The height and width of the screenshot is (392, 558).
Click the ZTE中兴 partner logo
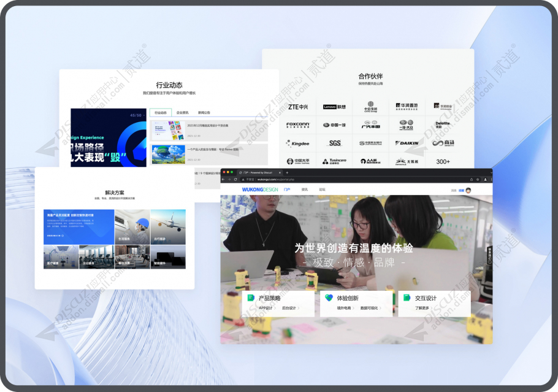[x=298, y=107]
